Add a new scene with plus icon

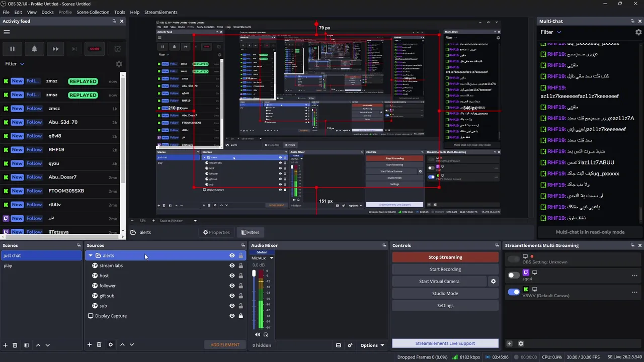6,345
